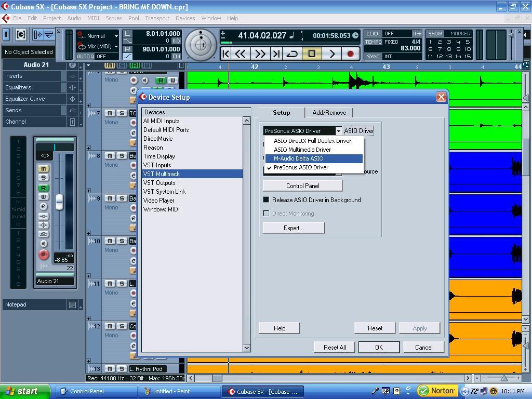The width and height of the screenshot is (532, 399).
Task: Enable Release ASIO Driver in Background checkbox
Action: 267,200
